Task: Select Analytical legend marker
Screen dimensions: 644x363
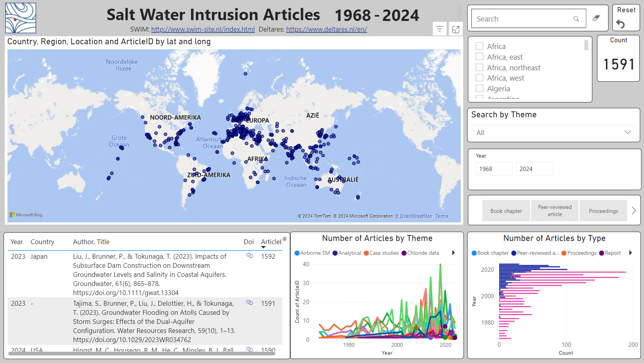Action: (x=335, y=253)
